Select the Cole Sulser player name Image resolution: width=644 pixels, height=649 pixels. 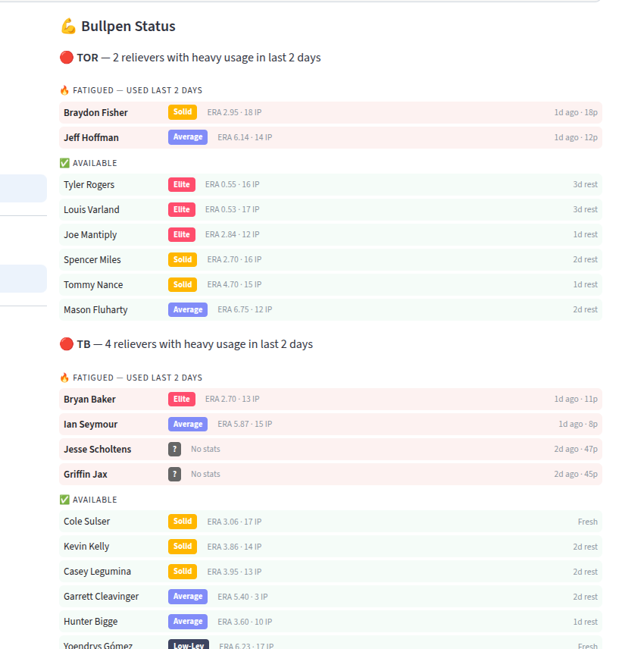87,522
